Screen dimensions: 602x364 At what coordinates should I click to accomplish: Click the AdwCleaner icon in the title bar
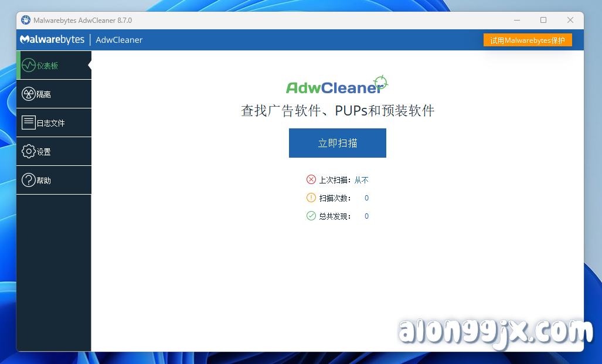pos(25,19)
